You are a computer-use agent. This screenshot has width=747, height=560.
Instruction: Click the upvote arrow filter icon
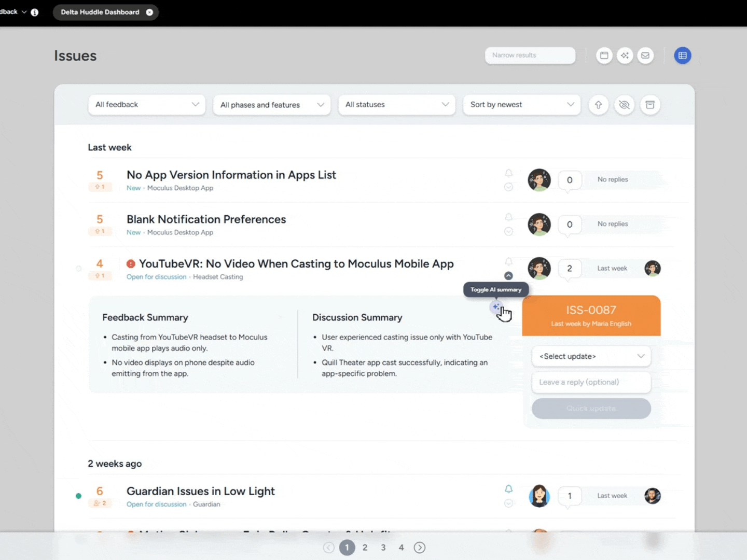pyautogui.click(x=598, y=105)
